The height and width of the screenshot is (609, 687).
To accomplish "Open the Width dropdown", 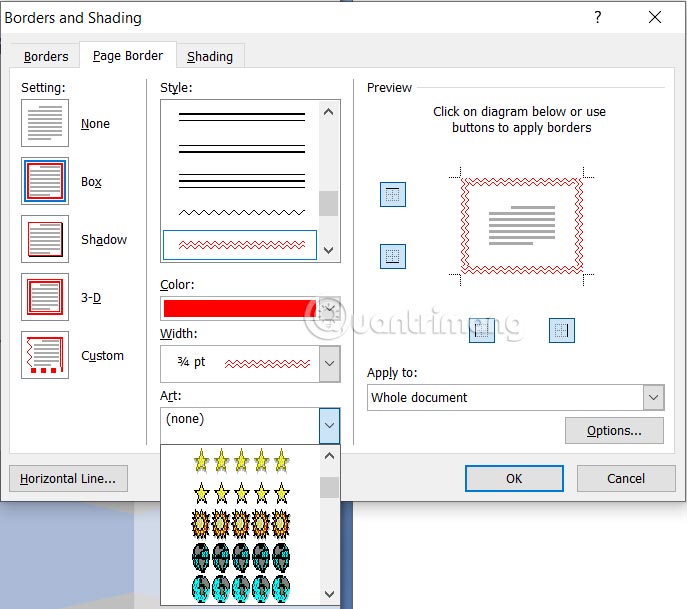I will click(x=329, y=363).
